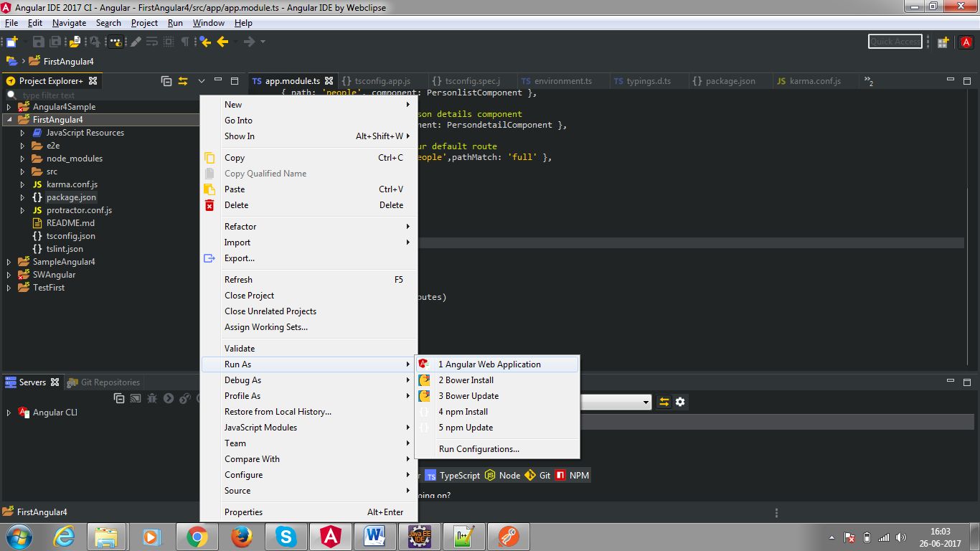
Task: Open the Navigate menu
Action: tap(69, 23)
